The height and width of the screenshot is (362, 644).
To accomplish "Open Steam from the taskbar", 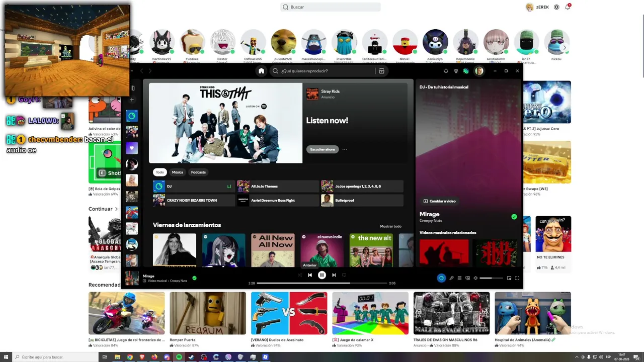I will pos(191,357).
